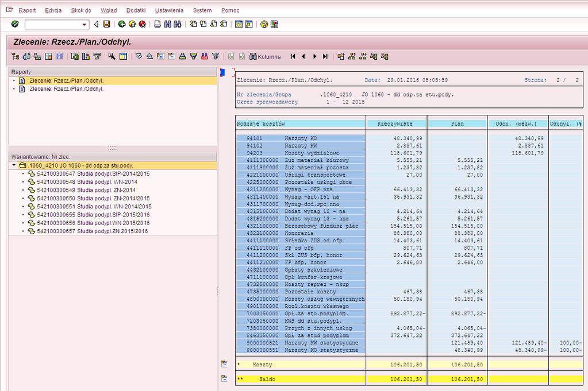Click the columns layout icon beside the cursor icon
This screenshot has height=391, width=588.
tap(123, 56)
